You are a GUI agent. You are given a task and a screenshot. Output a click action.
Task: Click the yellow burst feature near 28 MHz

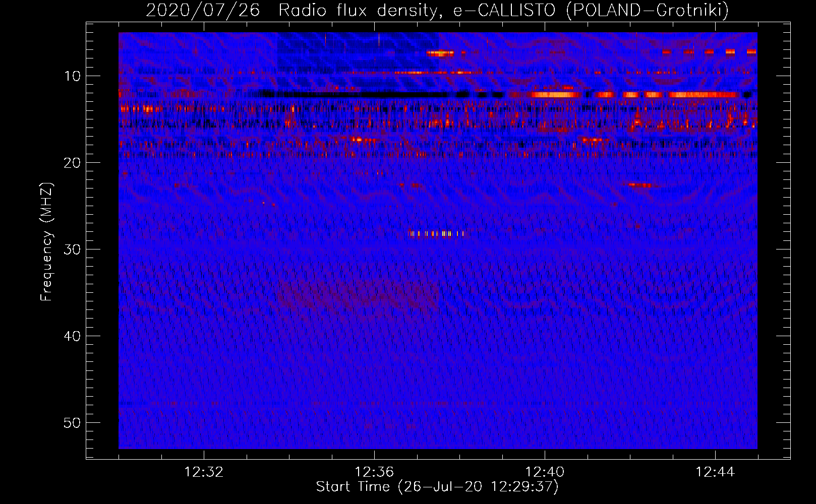(436, 233)
